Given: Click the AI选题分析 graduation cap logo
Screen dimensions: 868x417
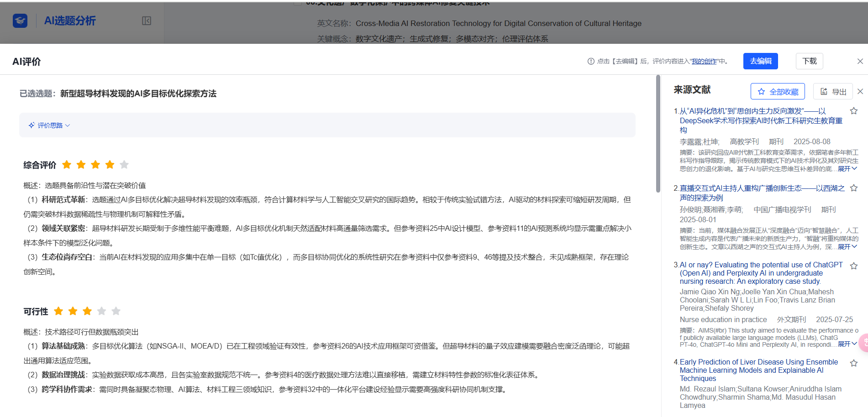Looking at the screenshot, I should coord(20,21).
